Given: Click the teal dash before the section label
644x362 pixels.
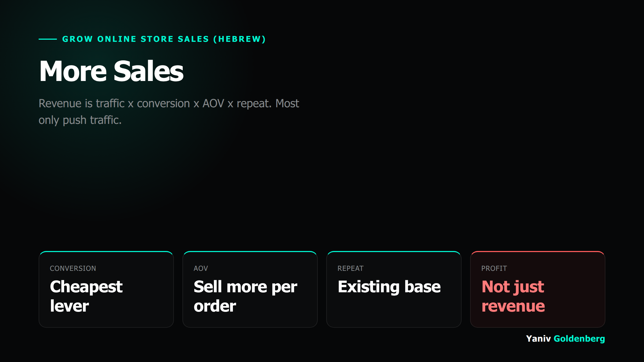Looking at the screenshot, I should pos(48,39).
